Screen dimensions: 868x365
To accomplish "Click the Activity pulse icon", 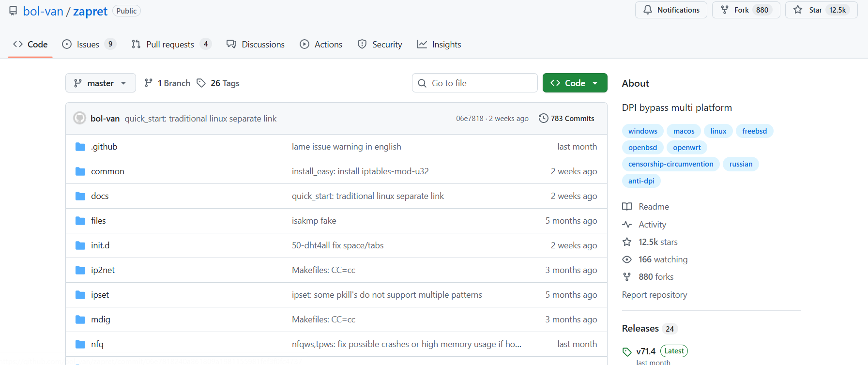I will pyautogui.click(x=627, y=225).
